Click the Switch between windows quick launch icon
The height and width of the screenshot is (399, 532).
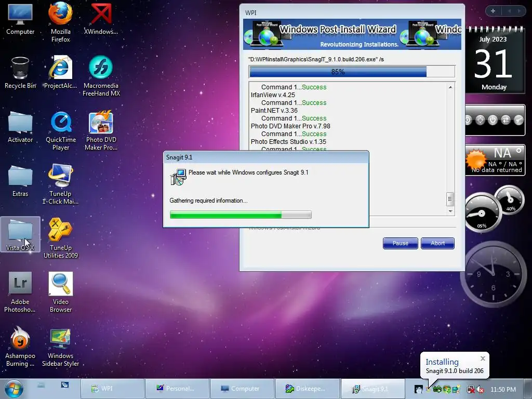pos(65,385)
